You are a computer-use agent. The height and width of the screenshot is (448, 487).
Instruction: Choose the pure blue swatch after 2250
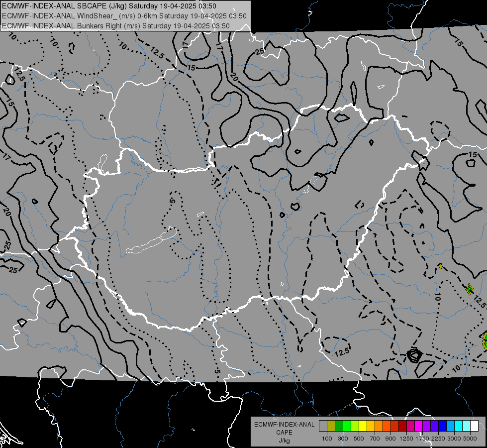pyautogui.click(x=442, y=426)
